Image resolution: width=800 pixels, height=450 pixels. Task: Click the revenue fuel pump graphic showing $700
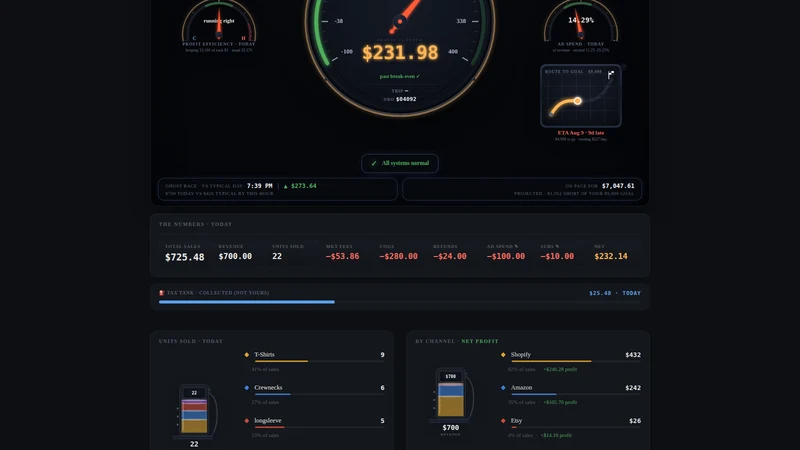pyautogui.click(x=452, y=394)
